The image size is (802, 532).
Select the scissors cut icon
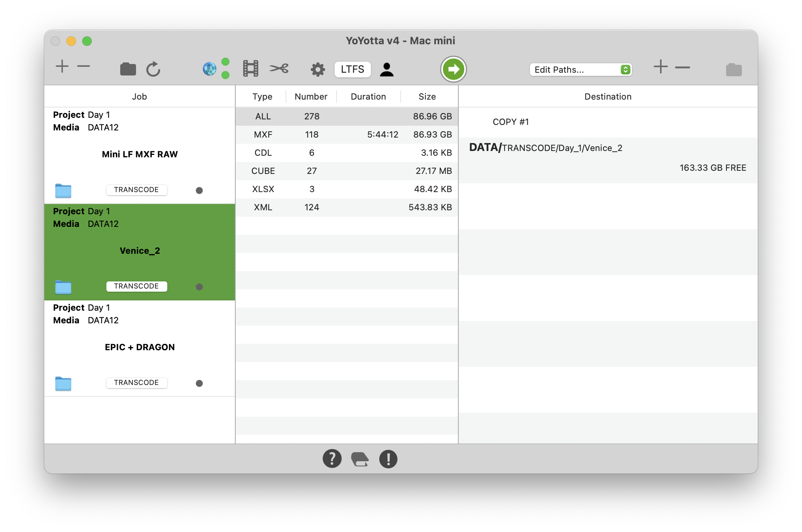coord(279,69)
